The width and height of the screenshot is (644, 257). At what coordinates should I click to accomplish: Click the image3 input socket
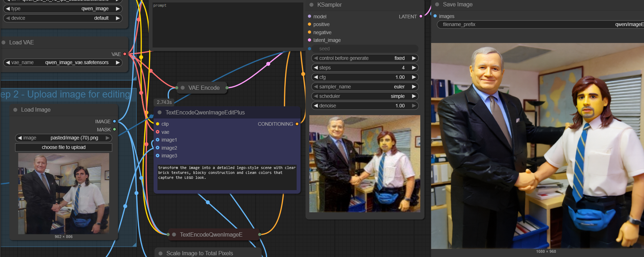[157, 156]
